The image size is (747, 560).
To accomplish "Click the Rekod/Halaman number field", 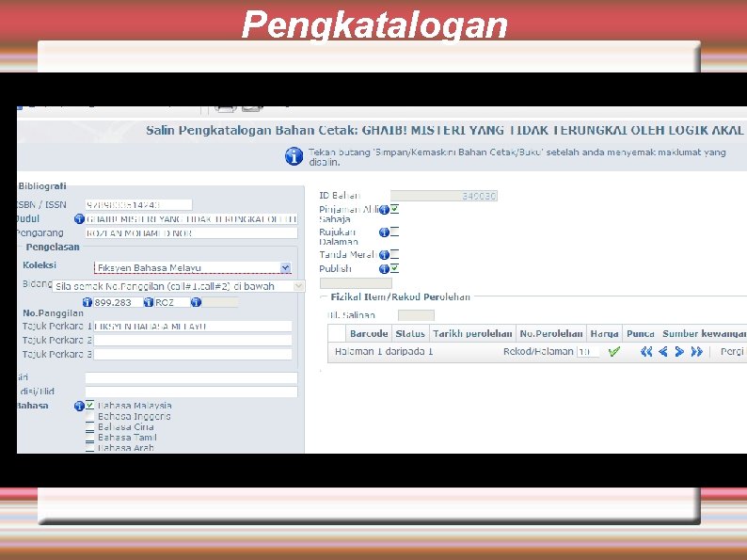I will [x=588, y=352].
